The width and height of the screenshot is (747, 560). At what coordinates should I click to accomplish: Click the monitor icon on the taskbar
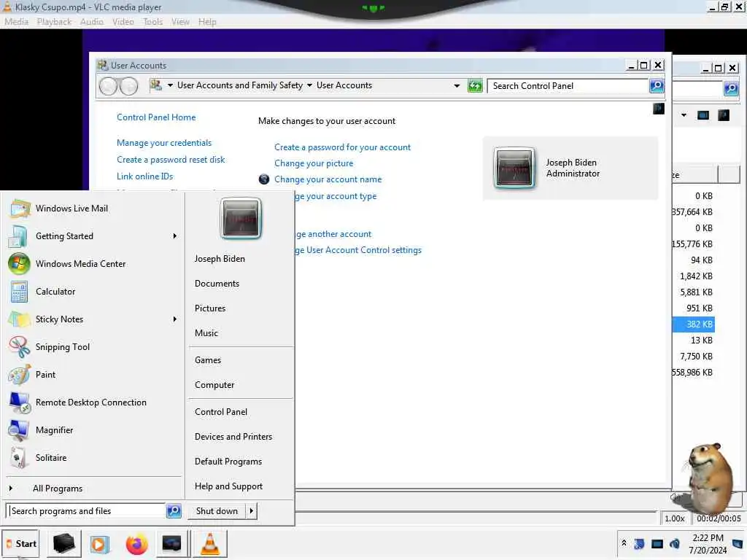click(x=171, y=544)
